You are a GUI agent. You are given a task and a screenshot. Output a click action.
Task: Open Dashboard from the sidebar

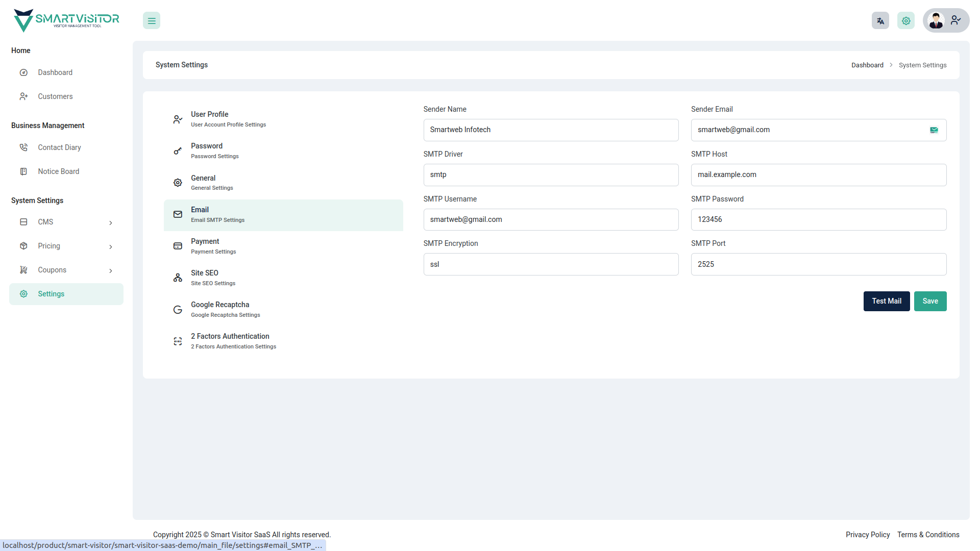(55, 72)
